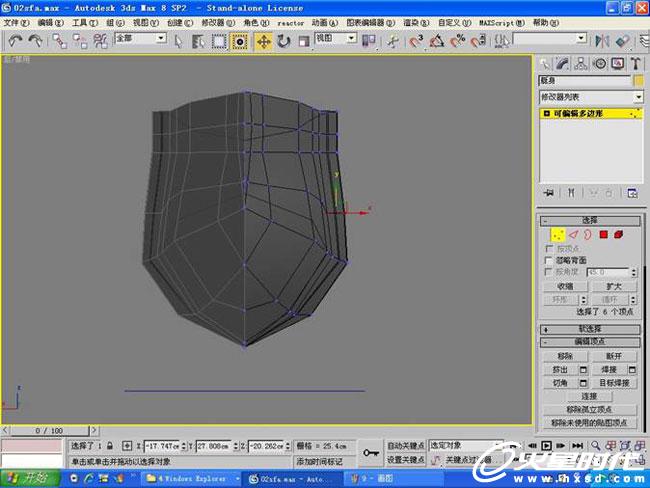Open the named selection sets dropdown

pos(551,39)
